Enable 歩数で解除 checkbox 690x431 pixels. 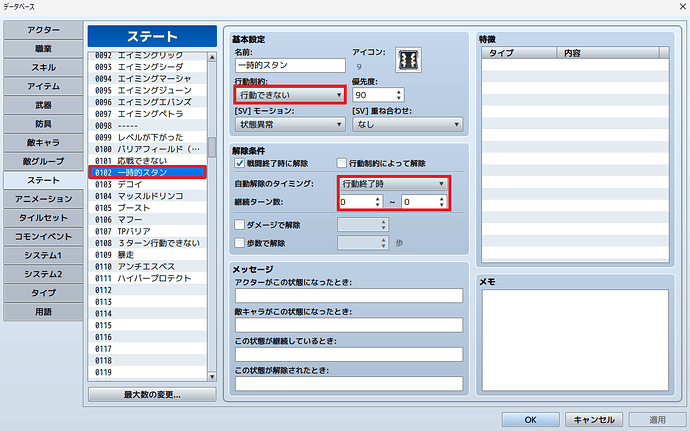pos(240,243)
